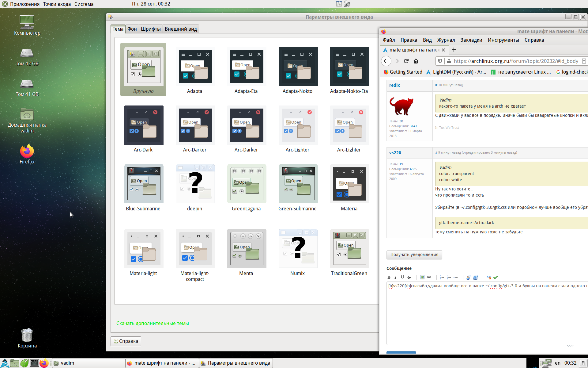Image resolution: width=588 pixels, height=368 pixels.
Task: Go to Firefox home page
Action: (x=416, y=61)
